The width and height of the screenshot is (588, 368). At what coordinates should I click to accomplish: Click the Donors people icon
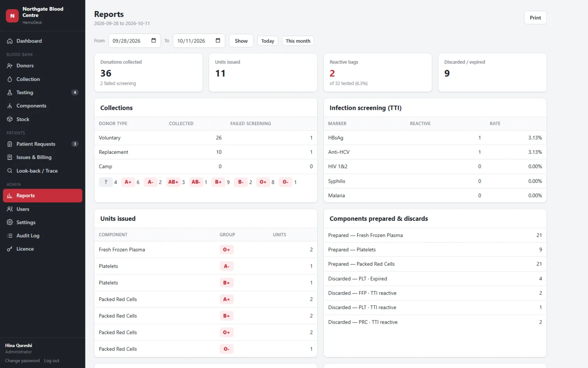[x=10, y=66]
